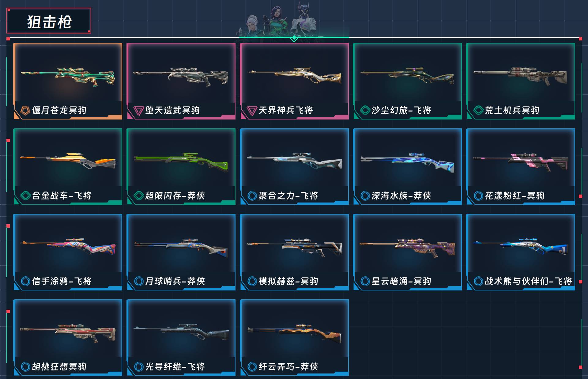Open the 光导纤维-飞将 skin label
The width and height of the screenshot is (588, 379).
pos(175,367)
